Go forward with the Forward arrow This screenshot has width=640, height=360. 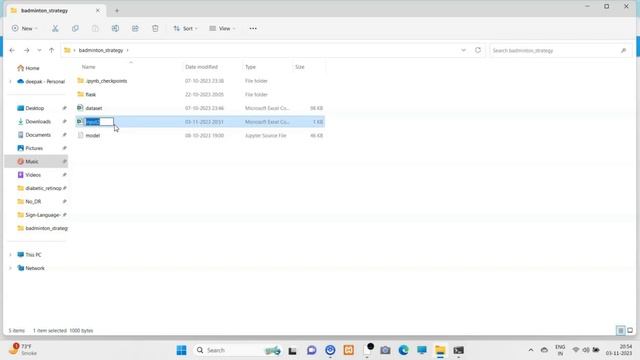(27, 50)
